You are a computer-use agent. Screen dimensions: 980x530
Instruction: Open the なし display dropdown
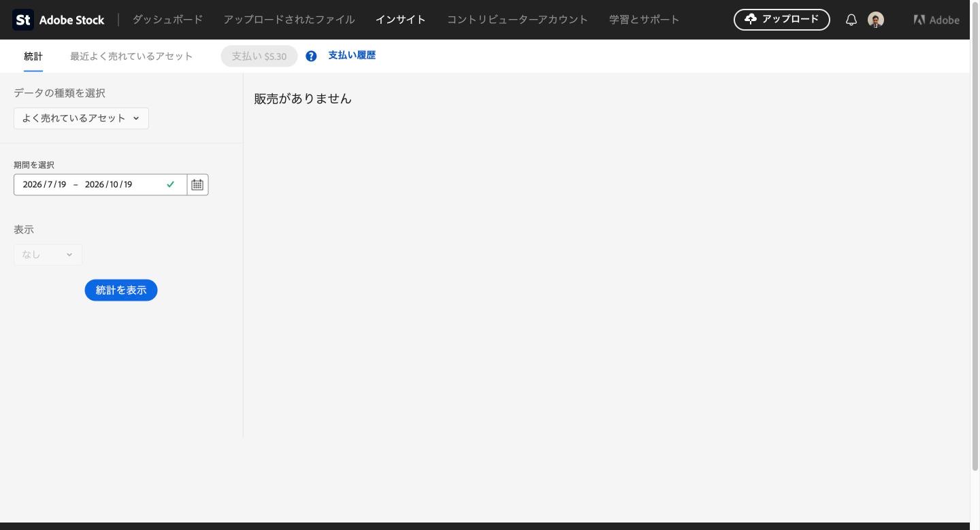click(x=48, y=254)
